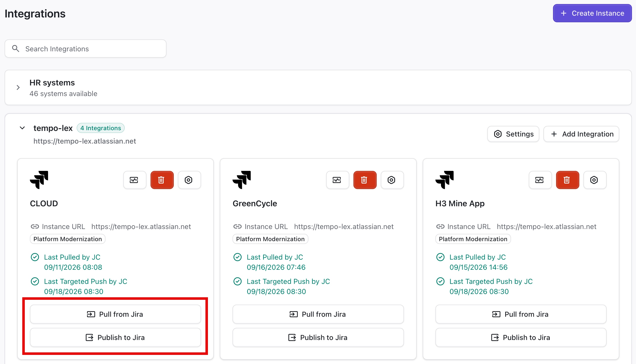This screenshot has height=364, width=636.
Task: Click '46 systems available' text
Action: 63,94
